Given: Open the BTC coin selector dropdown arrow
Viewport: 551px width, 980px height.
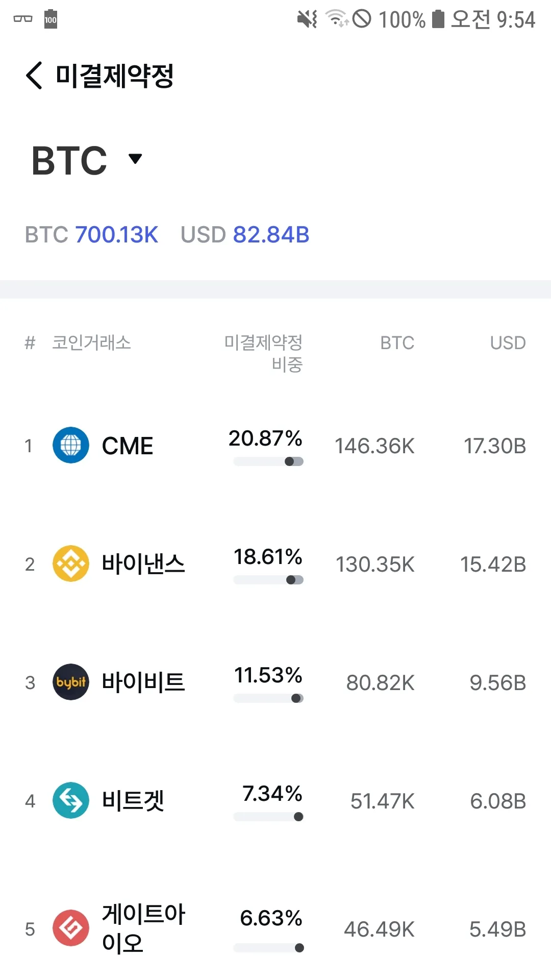Looking at the screenshot, I should pos(135,159).
